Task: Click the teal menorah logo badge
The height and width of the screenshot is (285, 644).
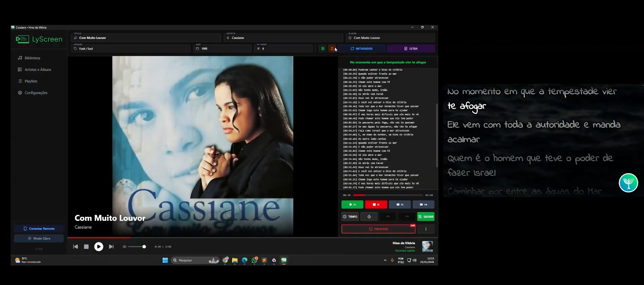Action: coord(628,183)
